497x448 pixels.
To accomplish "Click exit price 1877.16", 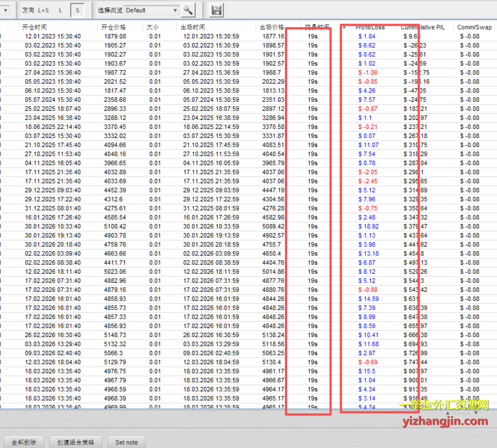I will pyautogui.click(x=273, y=37).
